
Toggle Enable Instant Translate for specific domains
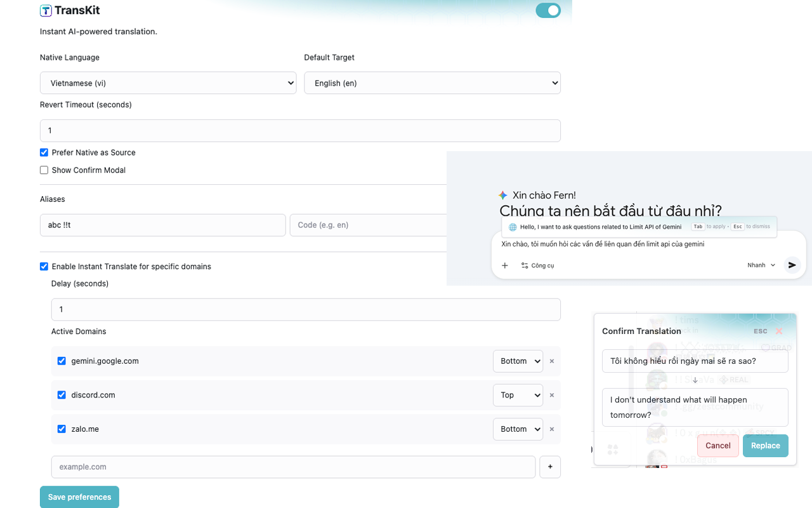pyautogui.click(x=44, y=267)
